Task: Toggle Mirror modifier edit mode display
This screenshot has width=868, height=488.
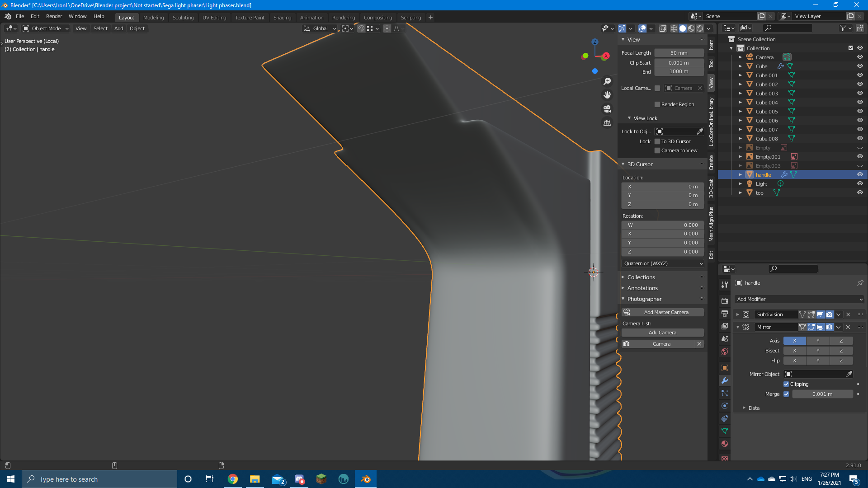Action: point(811,327)
